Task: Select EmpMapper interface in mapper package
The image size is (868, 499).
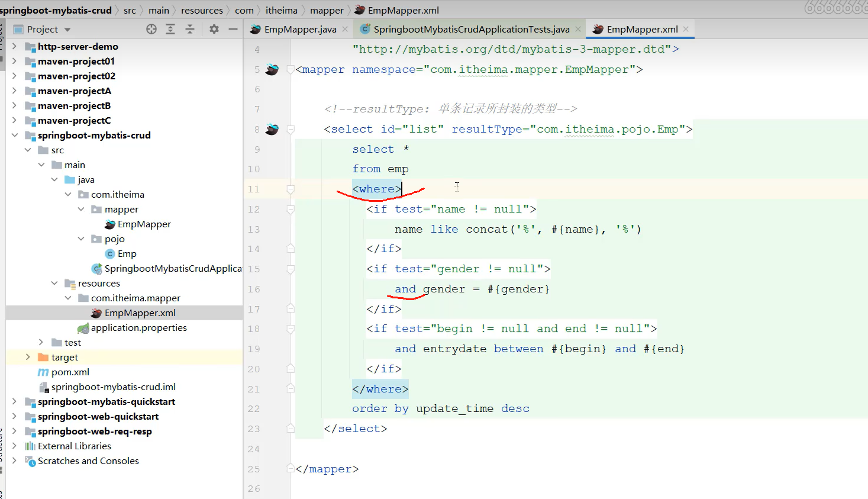Action: click(144, 224)
